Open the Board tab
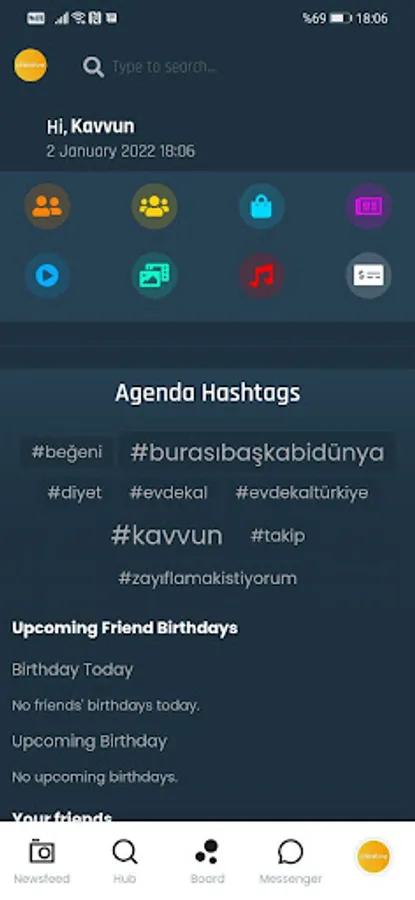The image size is (415, 900). tap(207, 862)
